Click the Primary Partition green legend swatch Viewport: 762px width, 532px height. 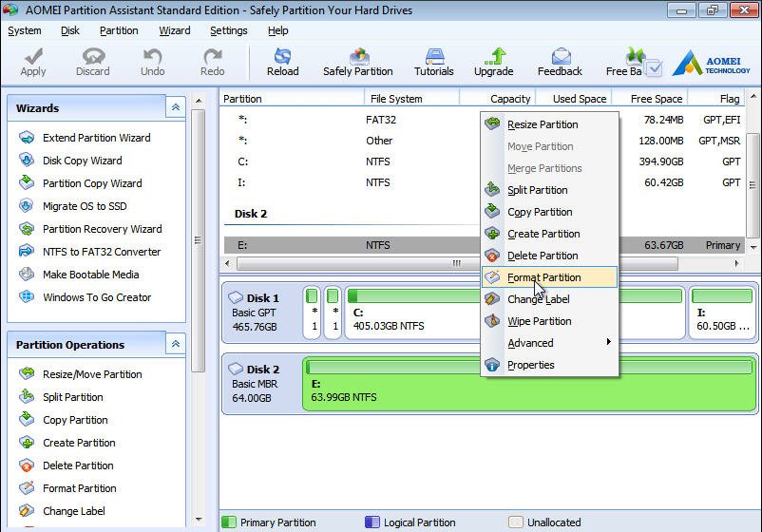(228, 522)
